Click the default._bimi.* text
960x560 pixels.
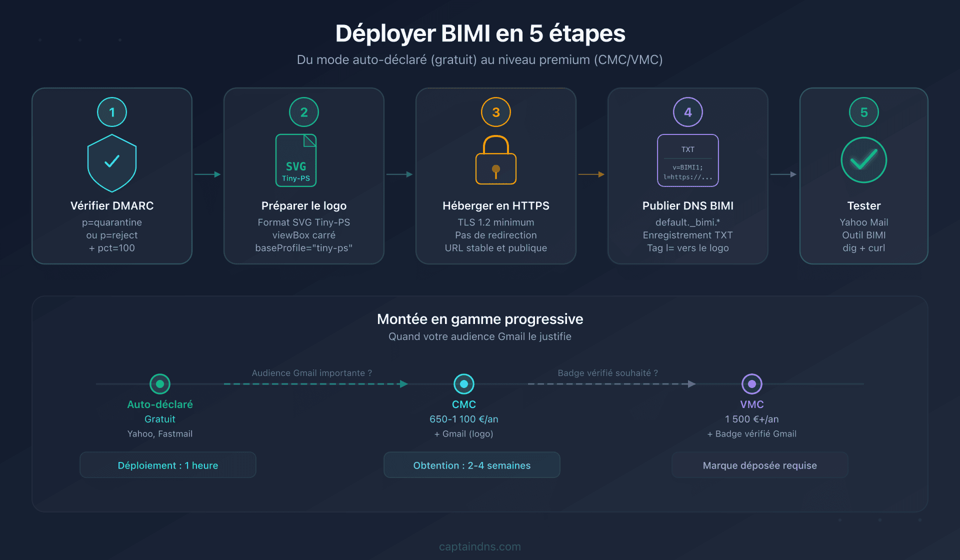tap(688, 222)
